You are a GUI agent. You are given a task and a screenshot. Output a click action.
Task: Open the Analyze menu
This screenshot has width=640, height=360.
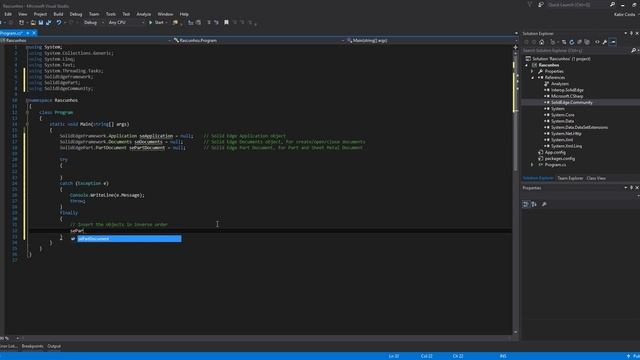click(143, 14)
